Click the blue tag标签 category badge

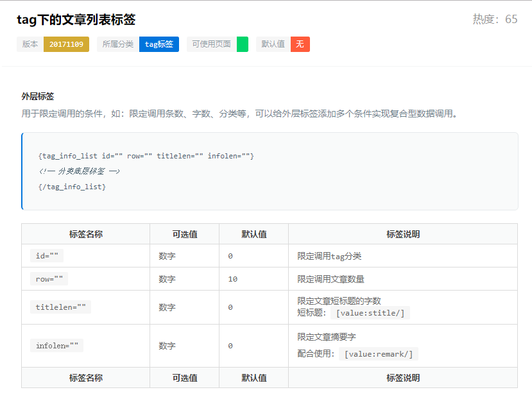tap(159, 44)
